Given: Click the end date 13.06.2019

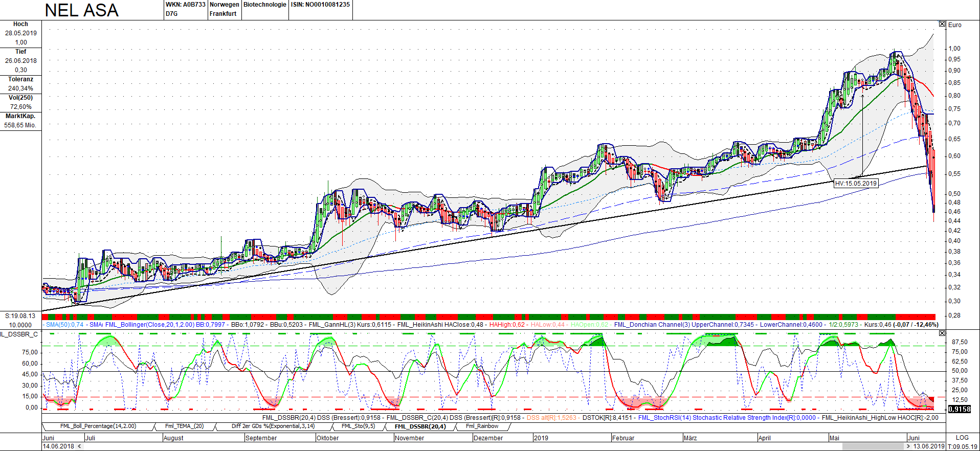Looking at the screenshot, I should pyautogui.click(x=929, y=446).
